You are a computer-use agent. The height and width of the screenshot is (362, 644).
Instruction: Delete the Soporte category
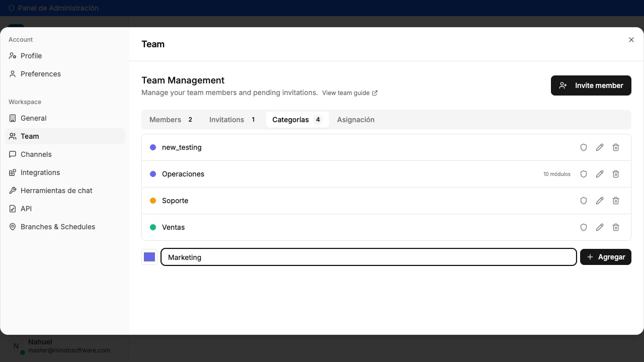pyautogui.click(x=616, y=201)
